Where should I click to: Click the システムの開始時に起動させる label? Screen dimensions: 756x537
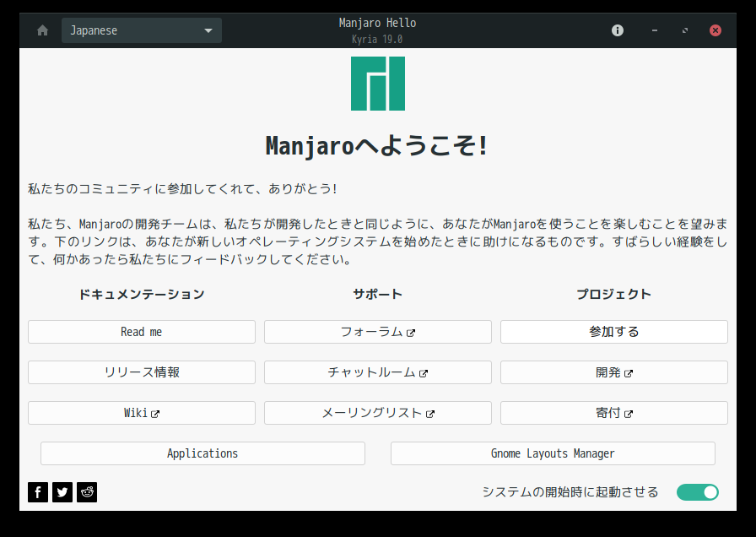570,492
